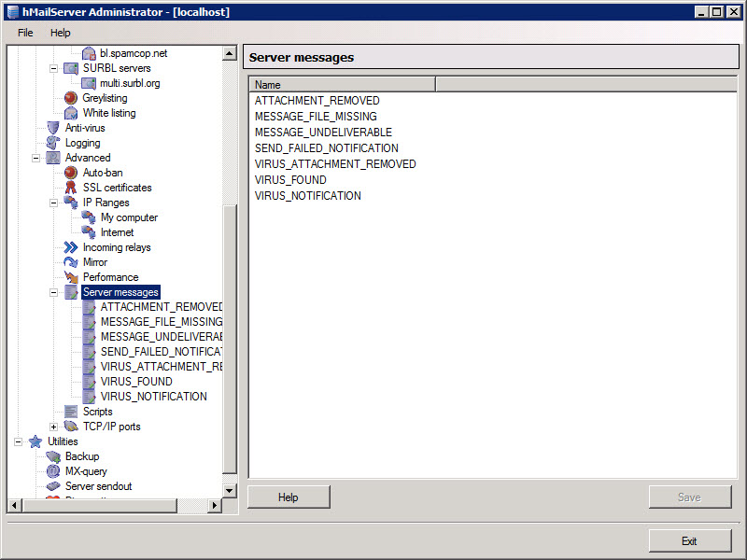
Task: Open the Help menu
Action: click(x=60, y=33)
